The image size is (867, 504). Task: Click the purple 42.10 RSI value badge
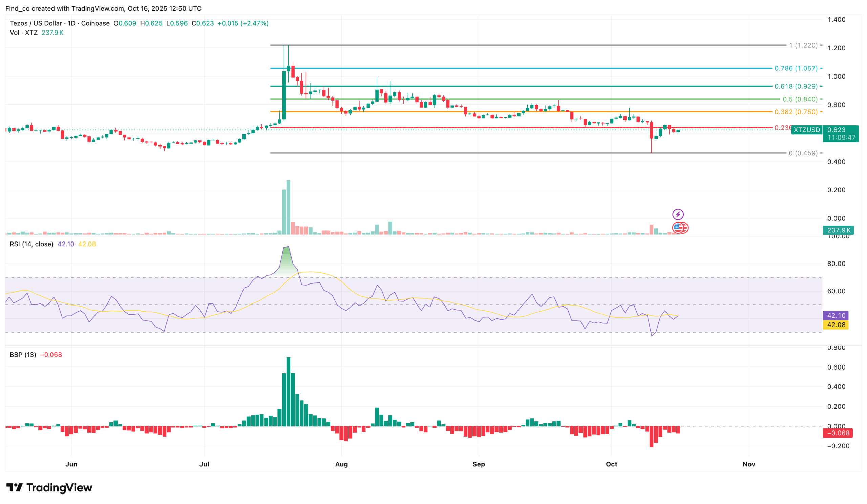[x=836, y=315]
